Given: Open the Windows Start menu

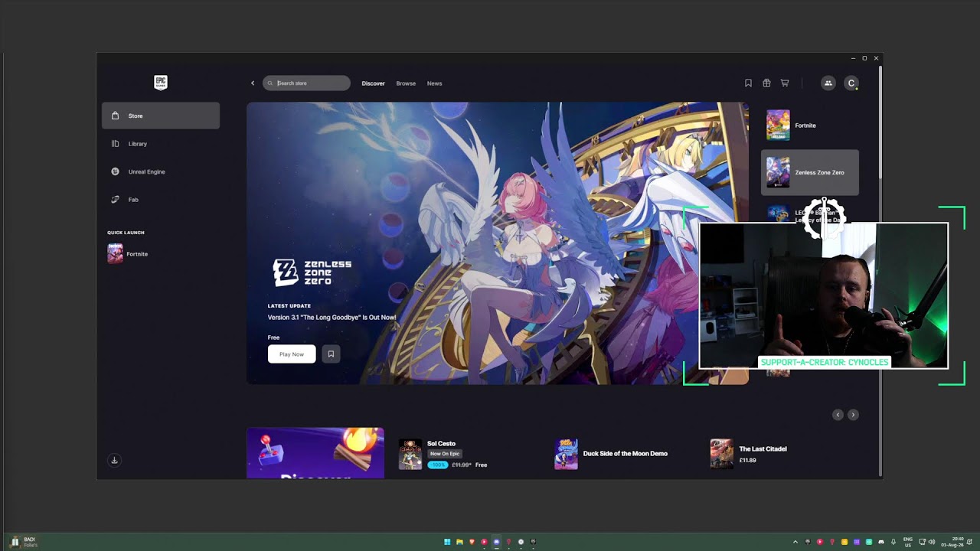Looking at the screenshot, I should [447, 542].
